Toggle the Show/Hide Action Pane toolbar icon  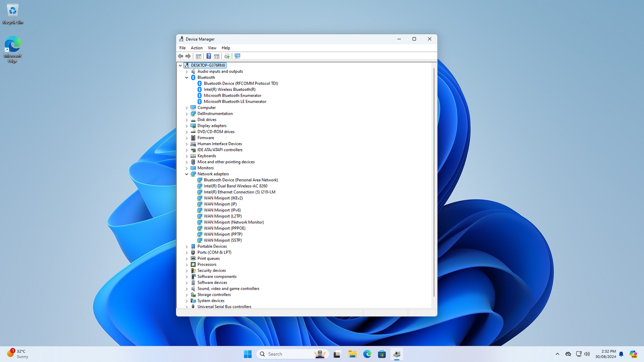point(217,56)
